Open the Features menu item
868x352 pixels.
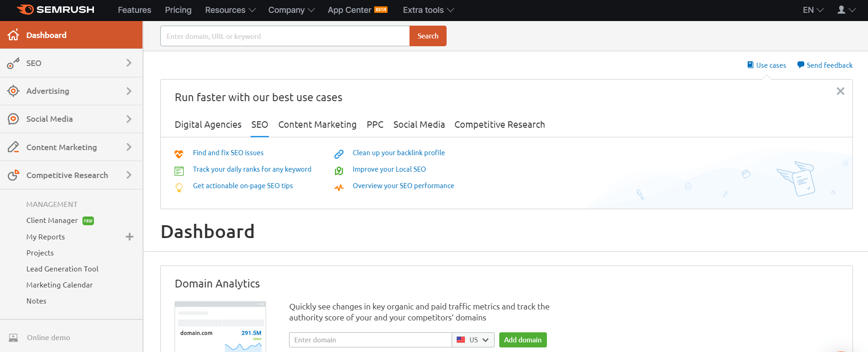point(134,10)
